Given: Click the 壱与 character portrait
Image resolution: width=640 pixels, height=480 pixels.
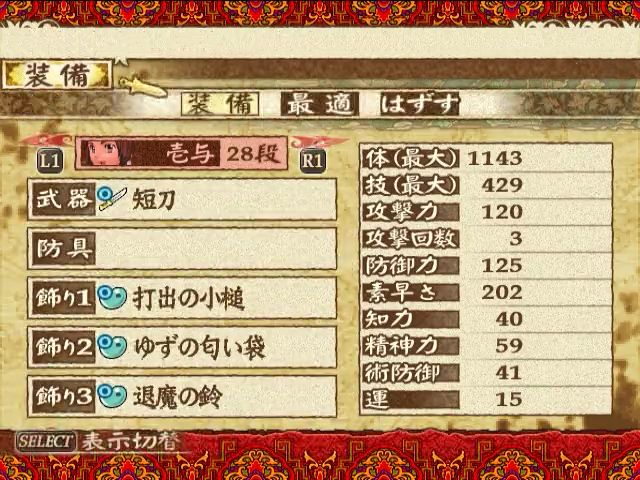Looking at the screenshot, I should (x=104, y=153).
